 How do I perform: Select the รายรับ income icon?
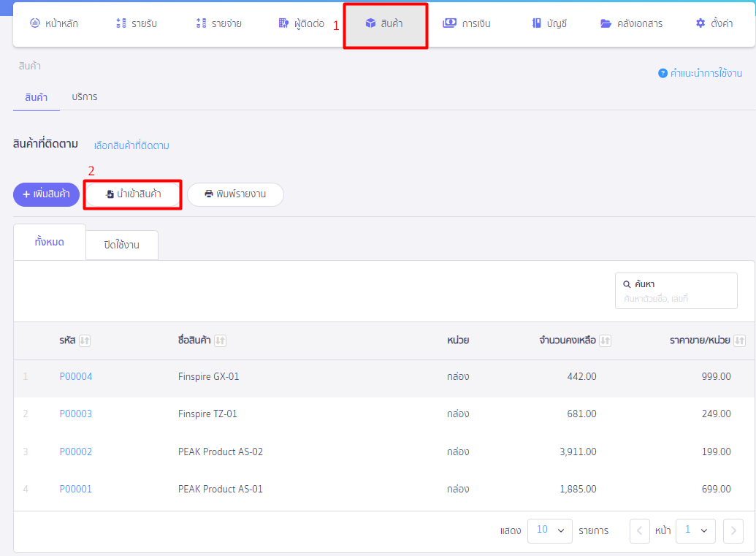click(x=120, y=23)
